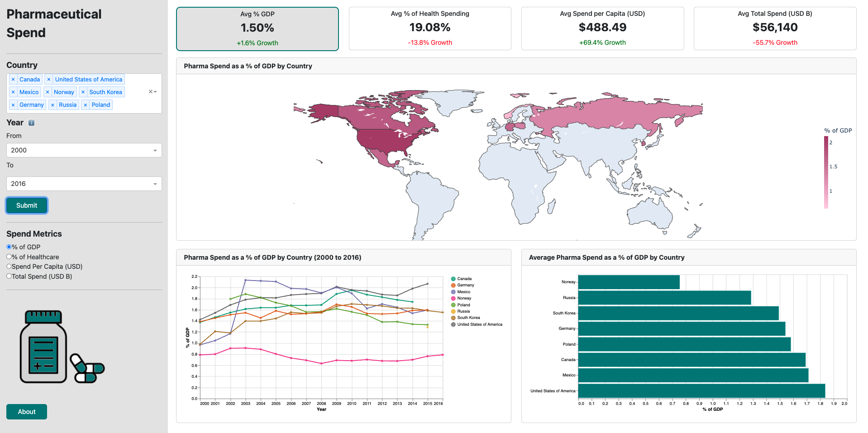868x433 pixels.
Task: Click the Year info icon
Action: 31,123
